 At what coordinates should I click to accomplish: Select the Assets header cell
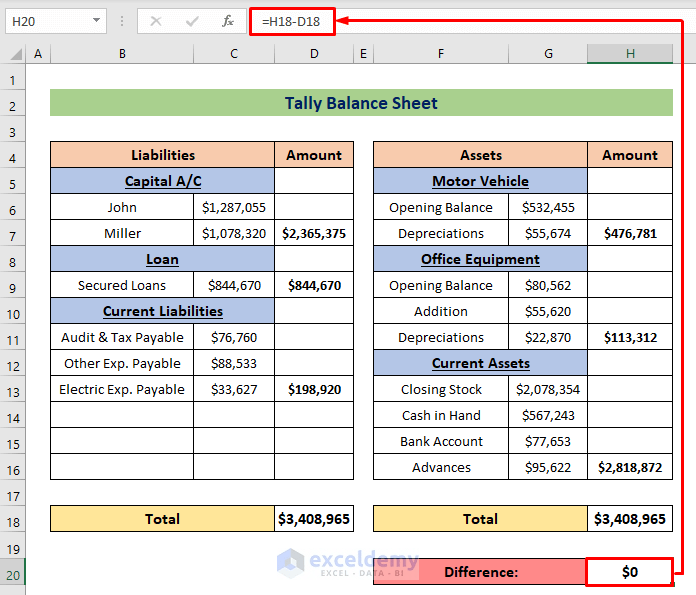coord(481,155)
